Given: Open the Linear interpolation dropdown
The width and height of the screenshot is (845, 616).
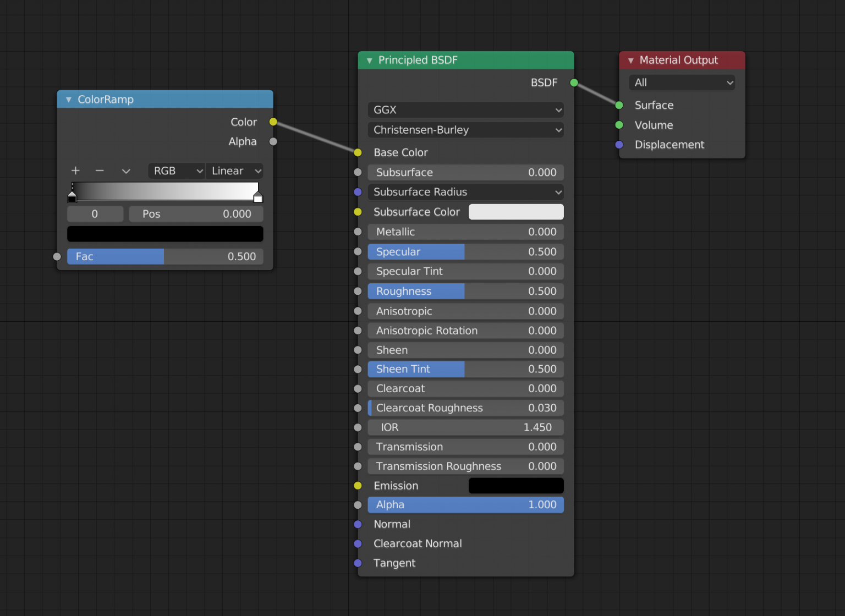Looking at the screenshot, I should pyautogui.click(x=235, y=170).
